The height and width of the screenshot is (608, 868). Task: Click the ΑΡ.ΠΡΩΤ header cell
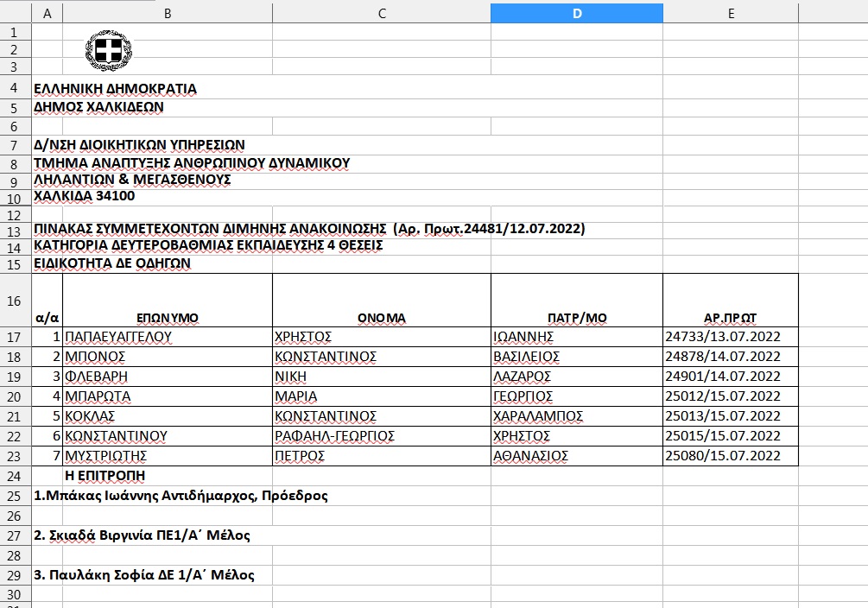pyautogui.click(x=731, y=318)
